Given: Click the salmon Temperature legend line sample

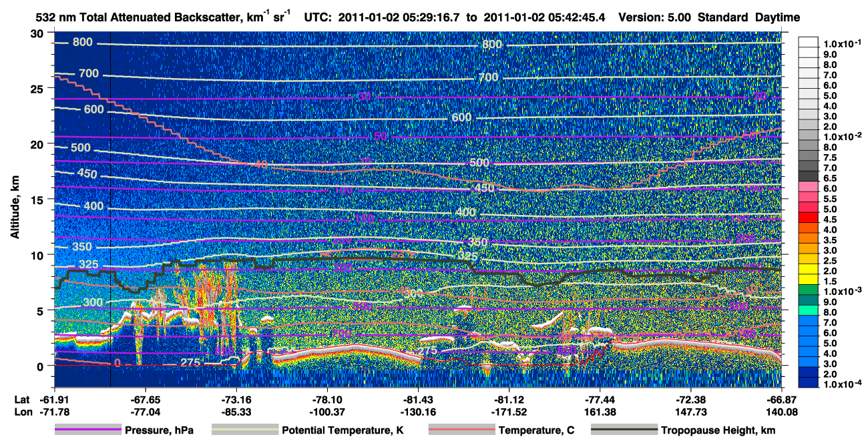Looking at the screenshot, I should click(461, 430).
